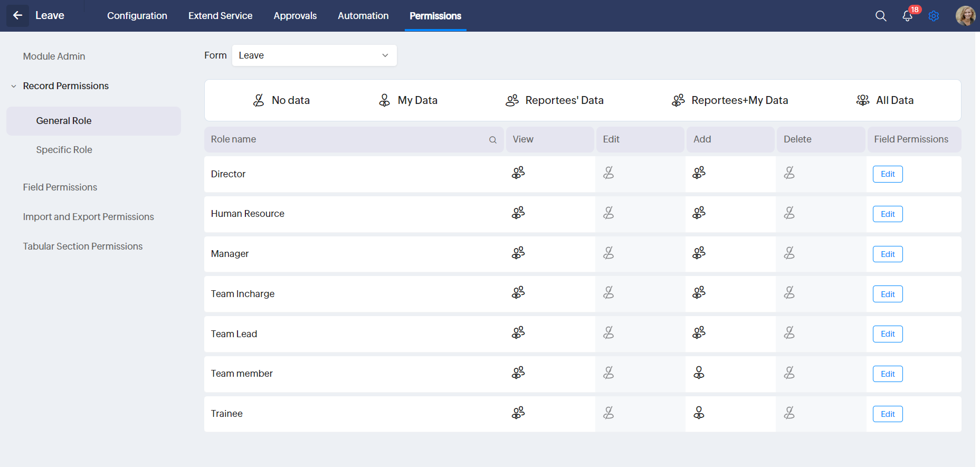Open the Automation tab
The width and height of the screenshot is (980, 467).
(x=363, y=16)
